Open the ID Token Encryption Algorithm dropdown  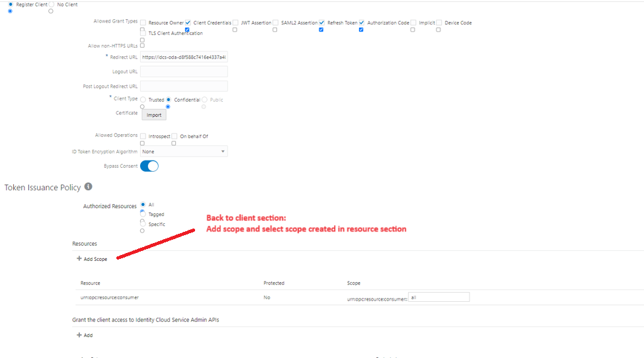[x=184, y=151]
